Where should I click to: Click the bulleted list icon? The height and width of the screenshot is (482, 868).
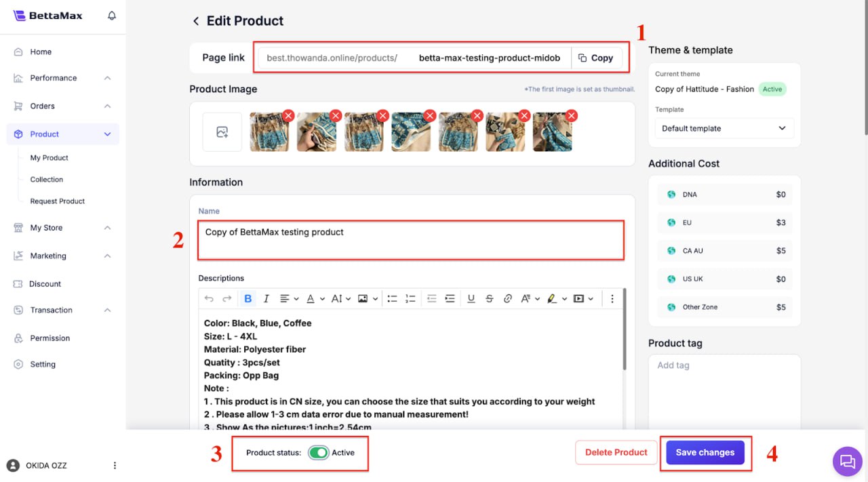pos(392,298)
